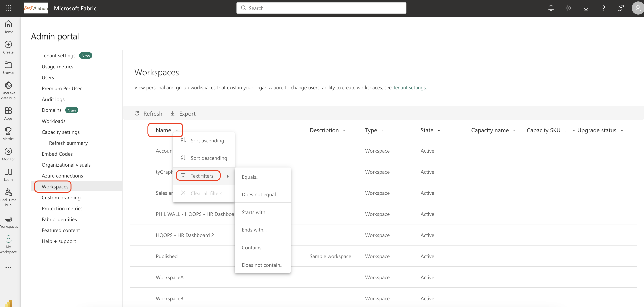The image size is (644, 307).
Task: Select the Equals... filter
Action: 262,177
